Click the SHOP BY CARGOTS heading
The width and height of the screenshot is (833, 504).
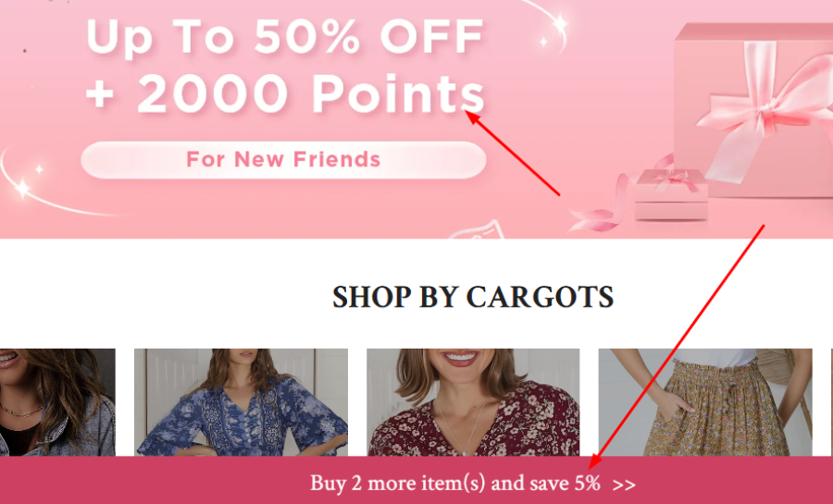(473, 297)
